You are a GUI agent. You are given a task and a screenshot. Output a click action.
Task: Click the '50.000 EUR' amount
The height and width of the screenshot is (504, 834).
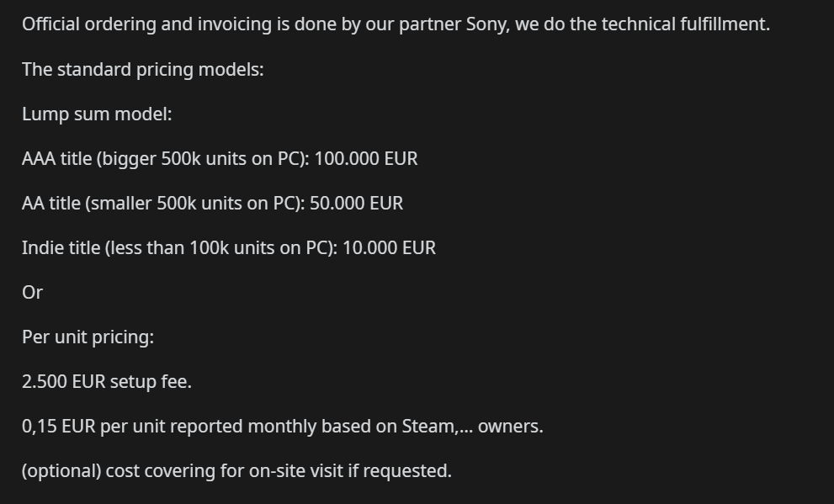(x=356, y=204)
